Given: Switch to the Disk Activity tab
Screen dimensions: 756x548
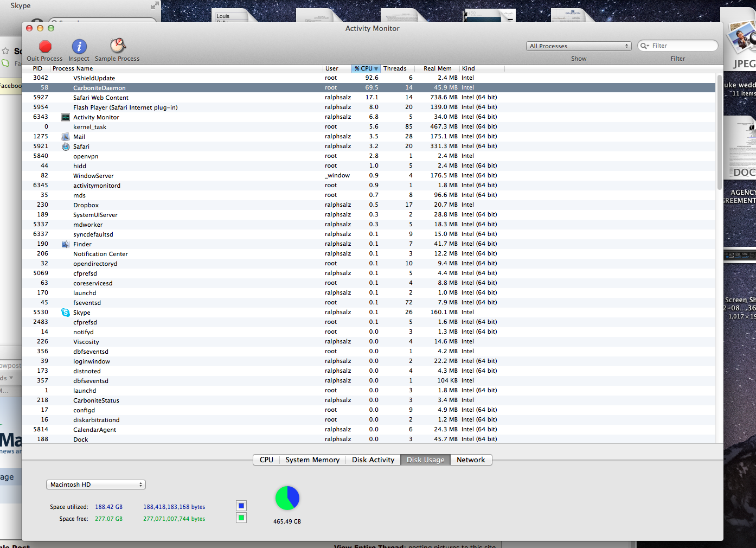Looking at the screenshot, I should (x=373, y=460).
